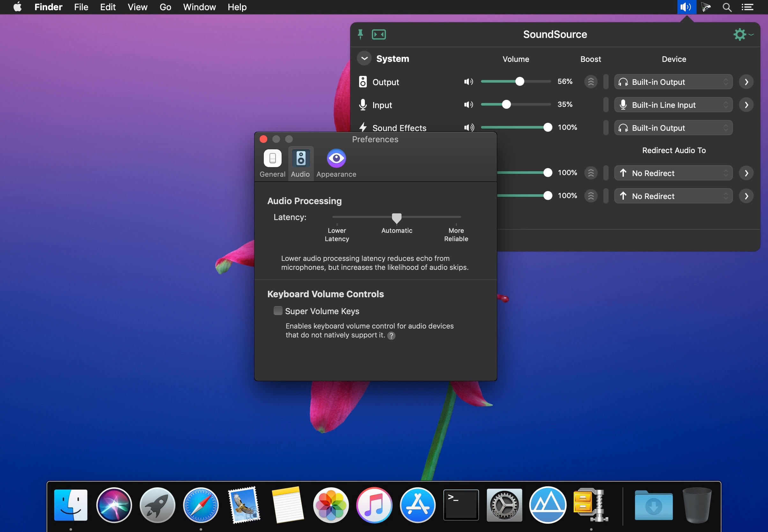Toggle Boost on the first No Redirect row
Screen dimensions: 768x532
(x=591, y=173)
